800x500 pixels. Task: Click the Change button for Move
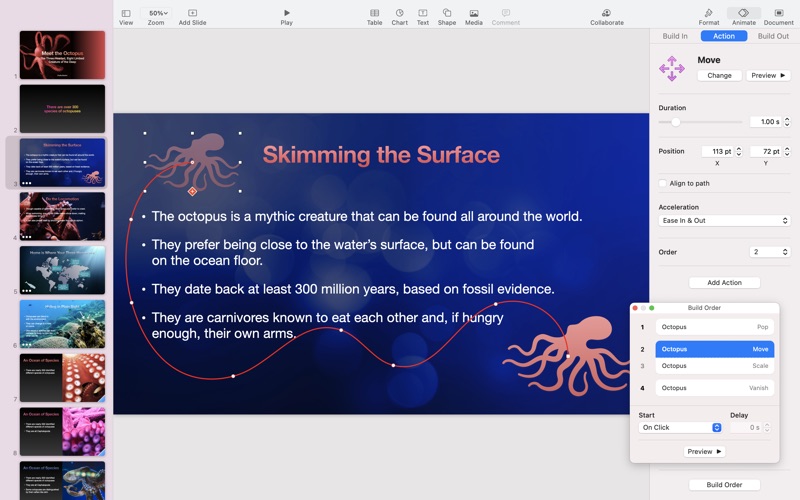[x=719, y=75]
